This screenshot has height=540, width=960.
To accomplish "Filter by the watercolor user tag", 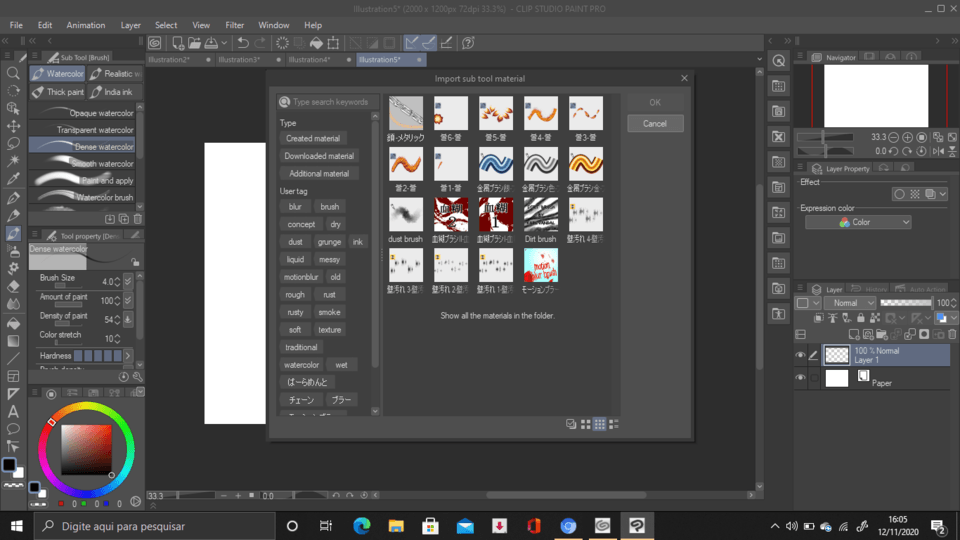I will tap(301, 365).
